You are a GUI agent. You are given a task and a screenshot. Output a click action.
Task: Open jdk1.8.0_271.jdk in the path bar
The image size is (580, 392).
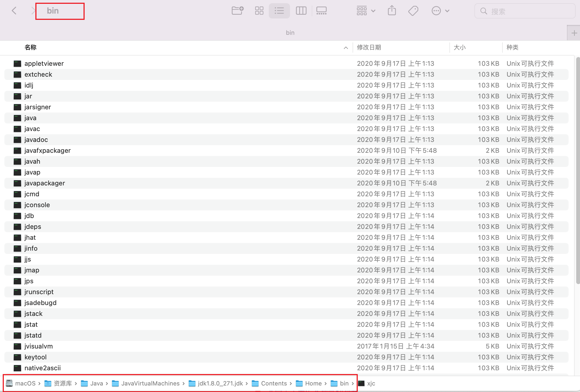[x=216, y=383]
